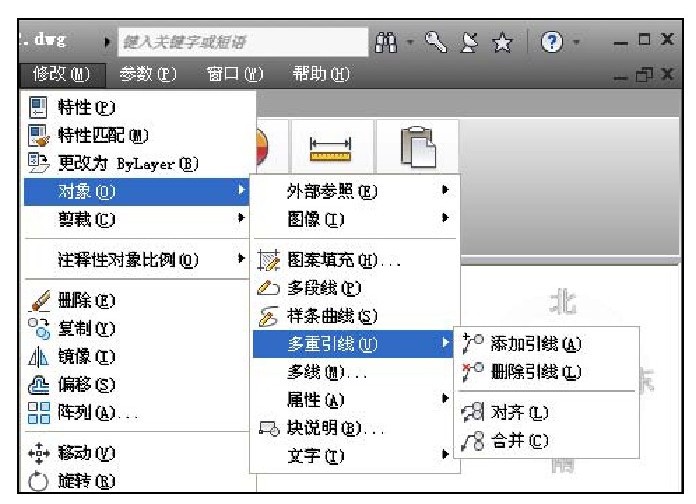
Task: Minimize the inner document window
Action: (621, 78)
